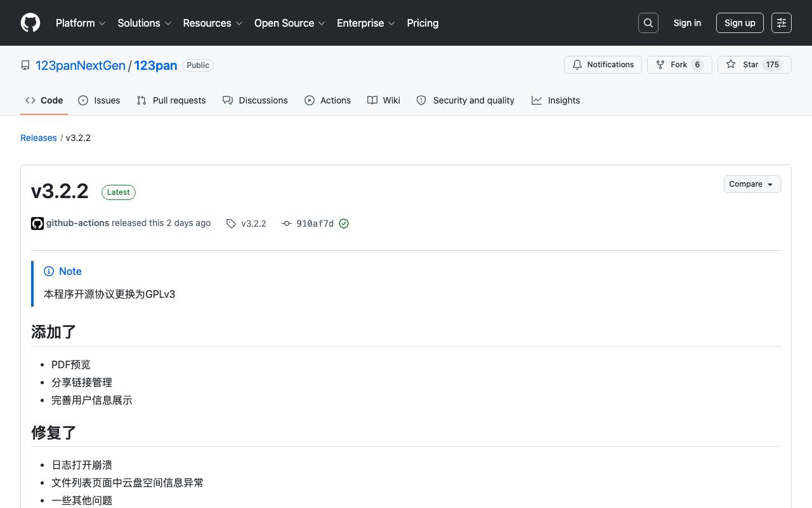The height and width of the screenshot is (508, 812).
Task: Click the commit icon beside 910af7d
Action: 287,224
